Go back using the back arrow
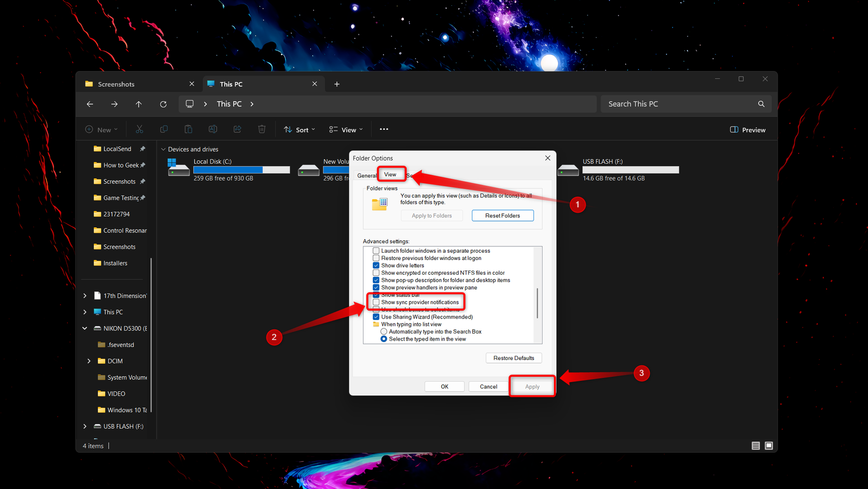 [90, 104]
